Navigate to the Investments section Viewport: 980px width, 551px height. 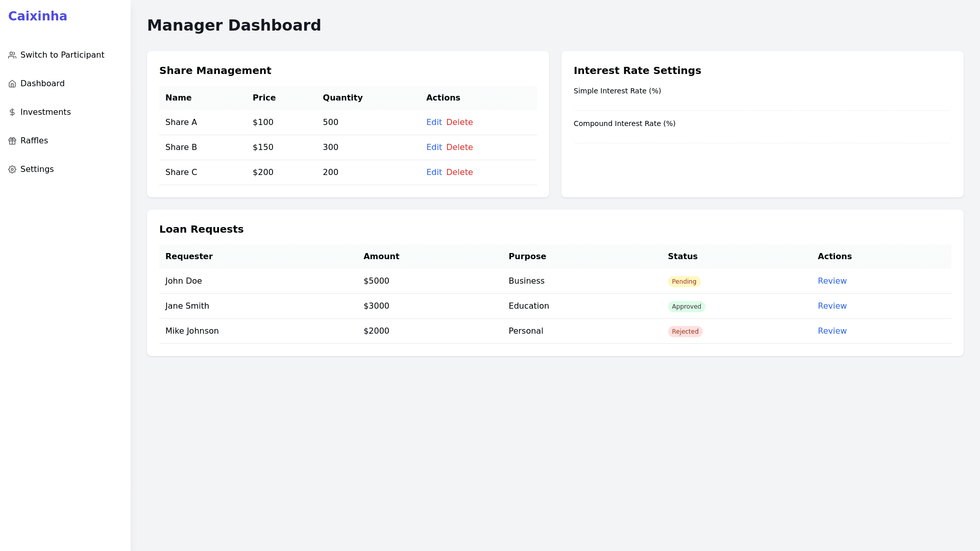coord(45,112)
